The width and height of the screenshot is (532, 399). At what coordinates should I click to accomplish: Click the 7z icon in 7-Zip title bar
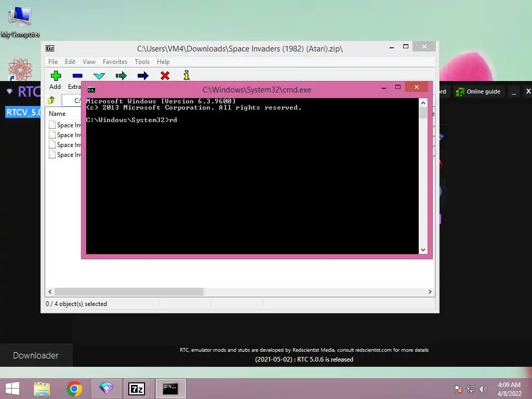[50, 48]
